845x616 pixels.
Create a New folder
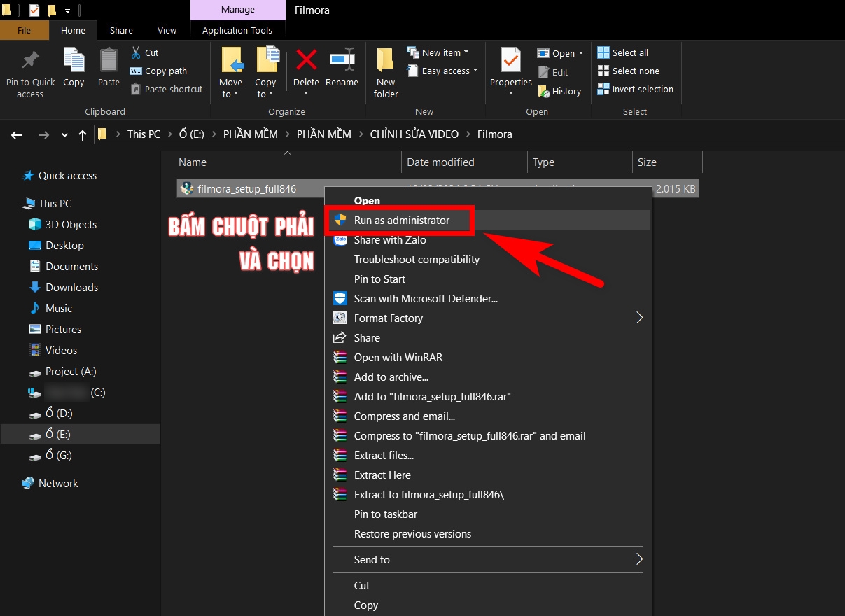tap(386, 73)
